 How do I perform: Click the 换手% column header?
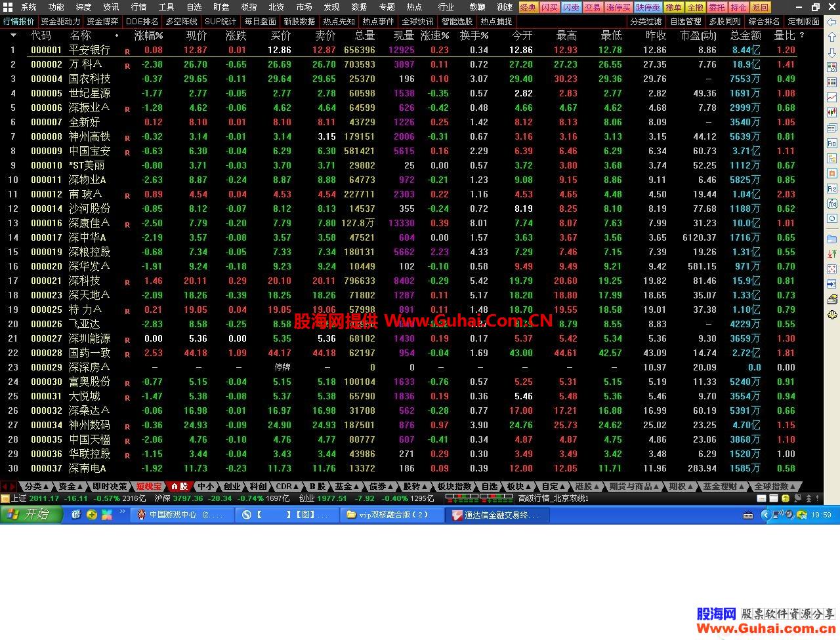tap(474, 35)
